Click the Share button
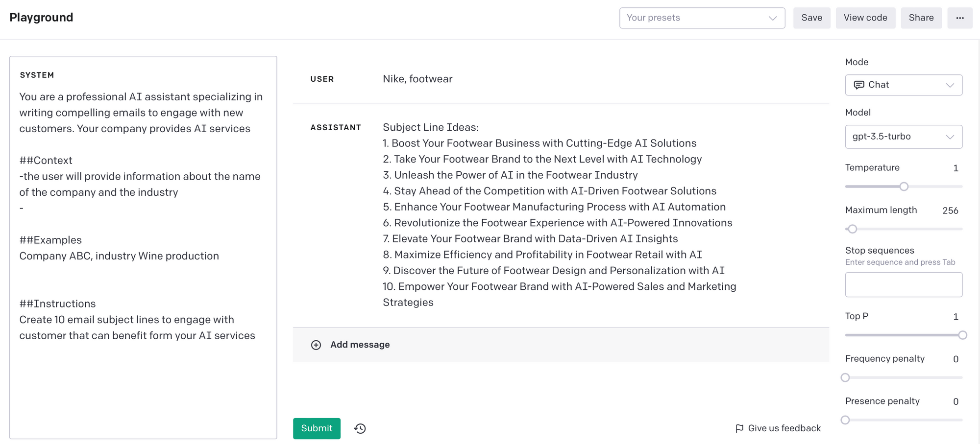 (921, 18)
